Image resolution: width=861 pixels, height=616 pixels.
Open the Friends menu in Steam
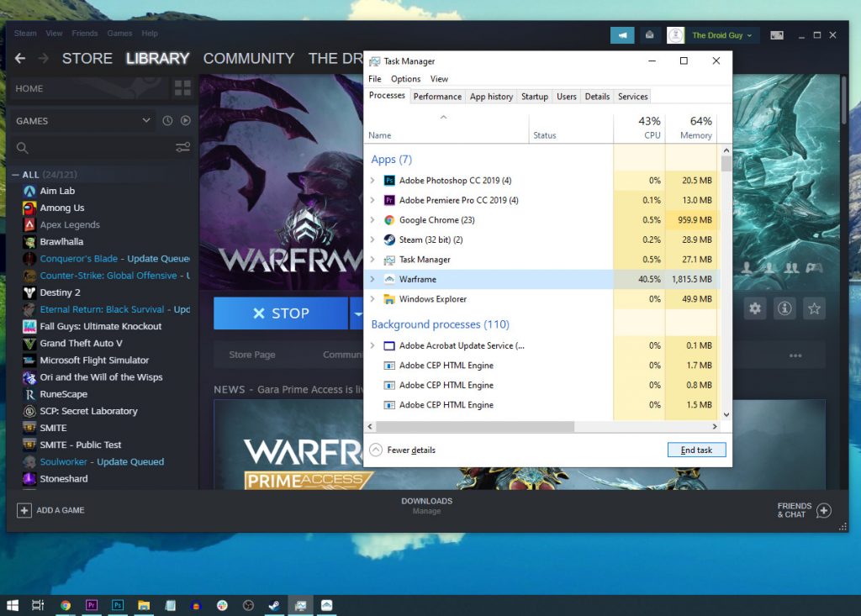pos(85,34)
